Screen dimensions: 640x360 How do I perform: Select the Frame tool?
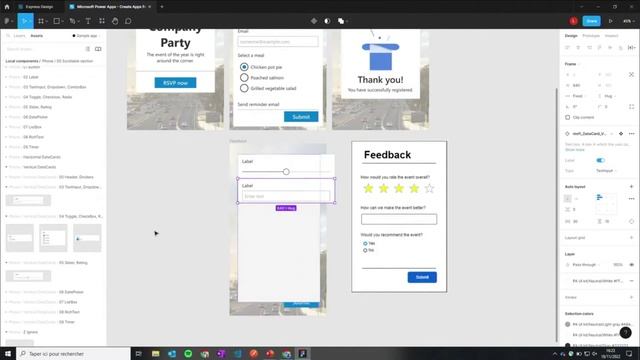click(x=41, y=21)
